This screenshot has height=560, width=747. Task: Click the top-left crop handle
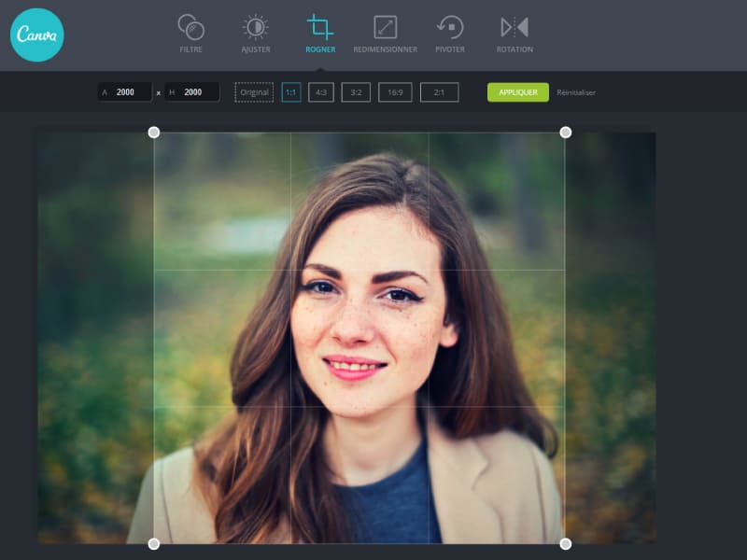click(x=152, y=133)
